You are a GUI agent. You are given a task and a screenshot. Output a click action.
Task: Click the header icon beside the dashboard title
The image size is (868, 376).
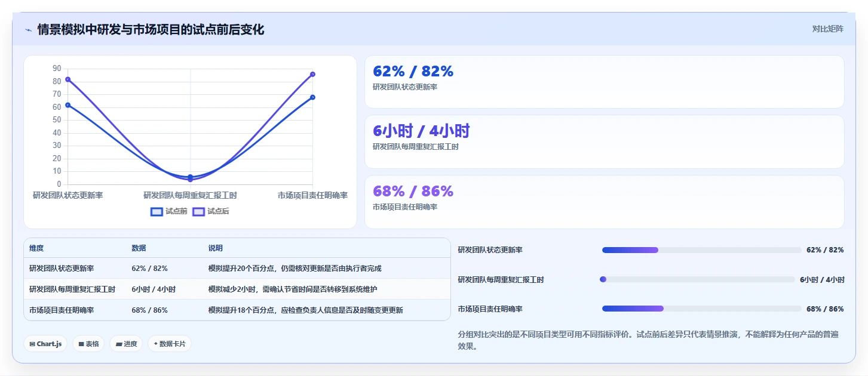[x=29, y=30]
